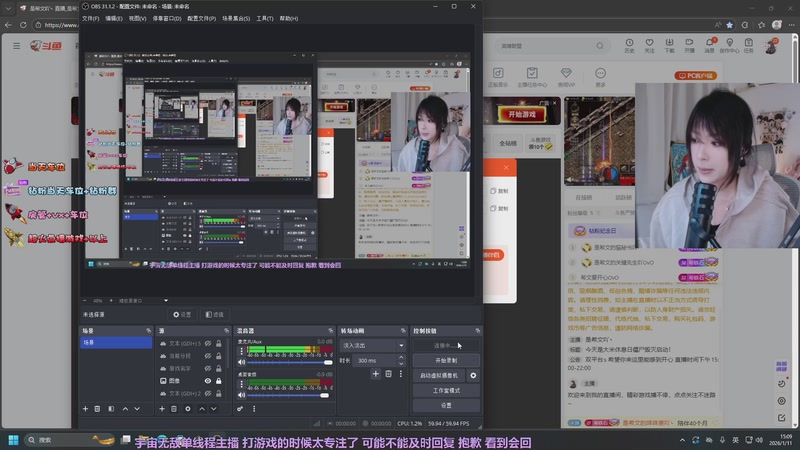Move scene down with scenes panel arrow
Screen dimensions: 800x450
(137, 409)
